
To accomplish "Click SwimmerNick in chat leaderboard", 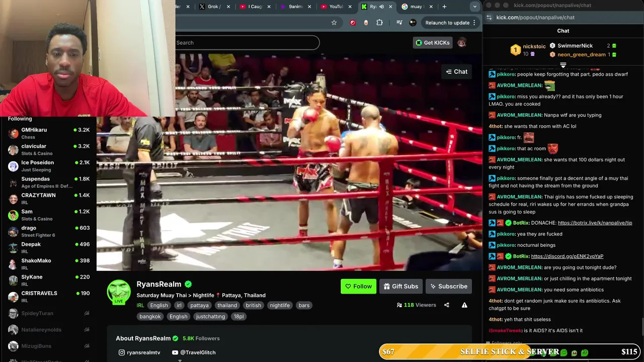I will pos(575,46).
